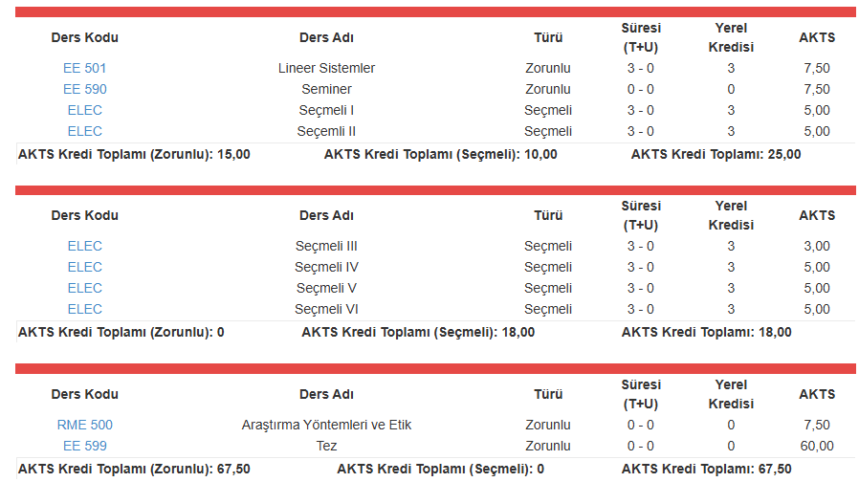
Task: Click the AKTS Kredi Toplamı (Seçmeli) 10,00 text
Action: click(440, 154)
